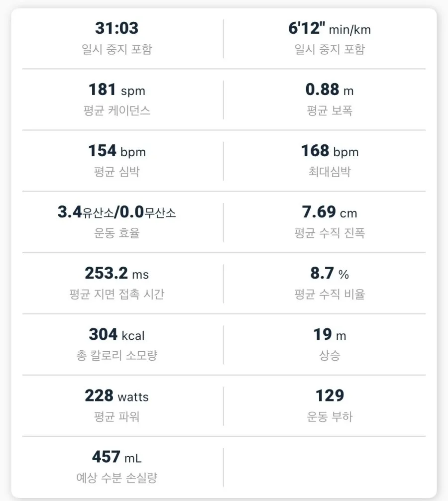Tap the 평균 케이던스 label

(x=116, y=110)
